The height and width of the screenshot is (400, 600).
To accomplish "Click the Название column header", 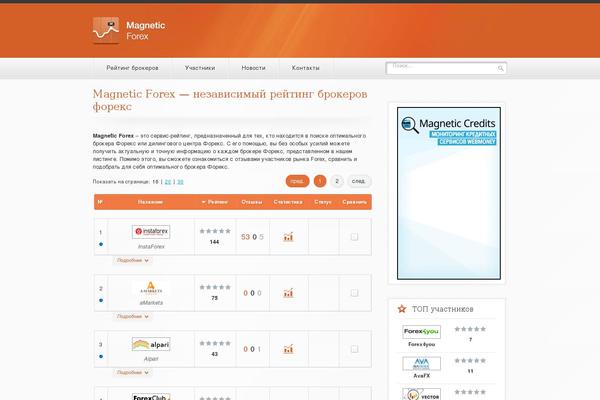I will [x=150, y=202].
